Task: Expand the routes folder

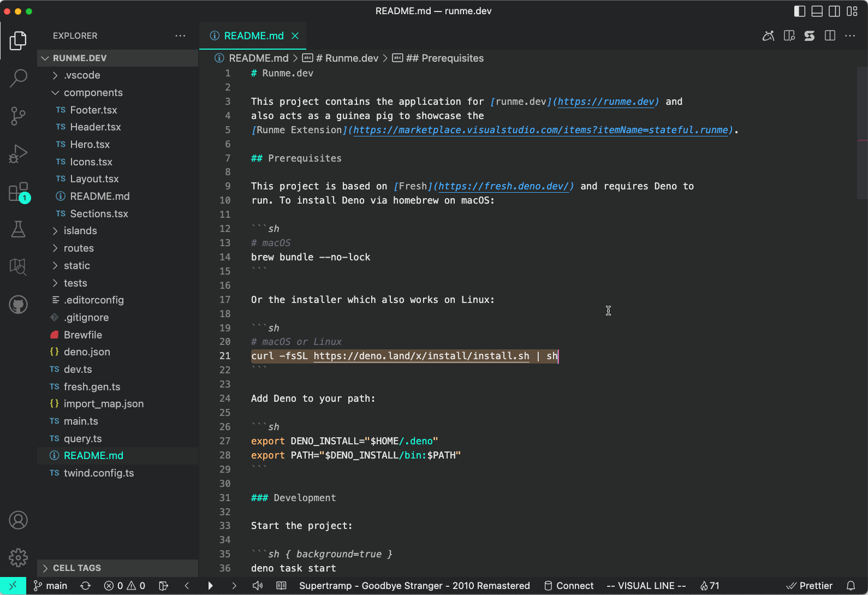Action: click(117, 248)
